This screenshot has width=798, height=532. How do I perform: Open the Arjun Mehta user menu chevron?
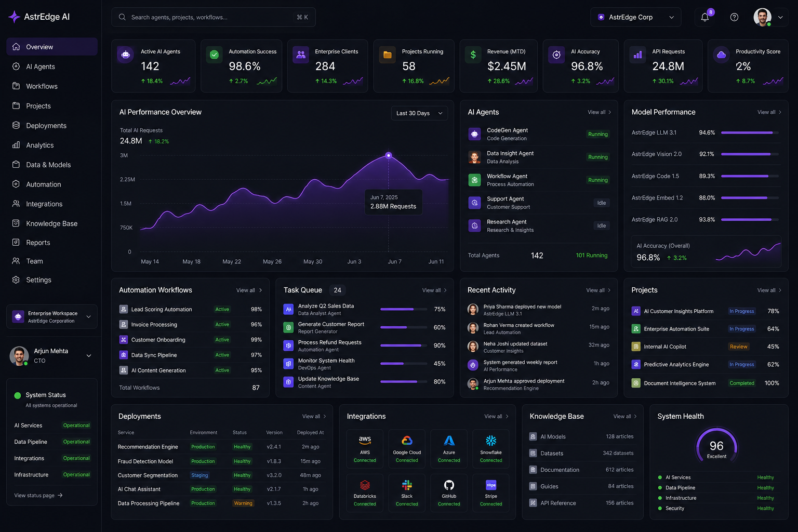(89, 356)
